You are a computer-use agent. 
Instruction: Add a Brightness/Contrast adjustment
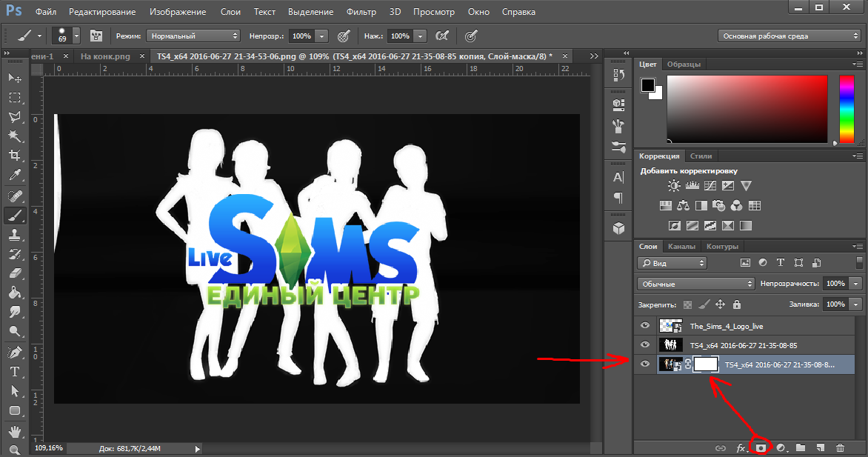(674, 186)
